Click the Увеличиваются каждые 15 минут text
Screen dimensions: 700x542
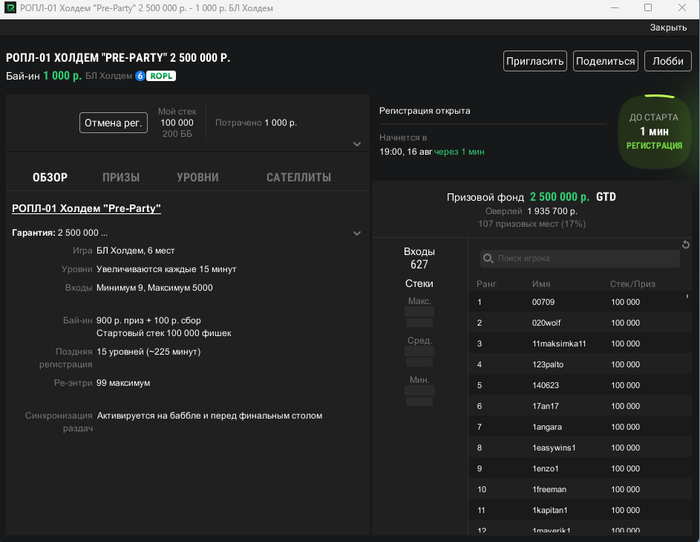pos(167,269)
